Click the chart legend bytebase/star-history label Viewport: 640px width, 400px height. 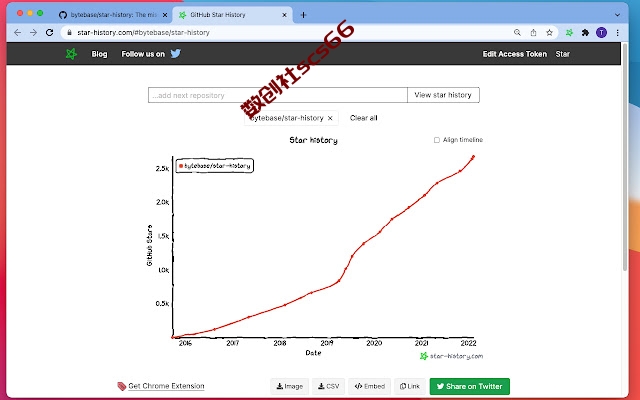click(217, 166)
